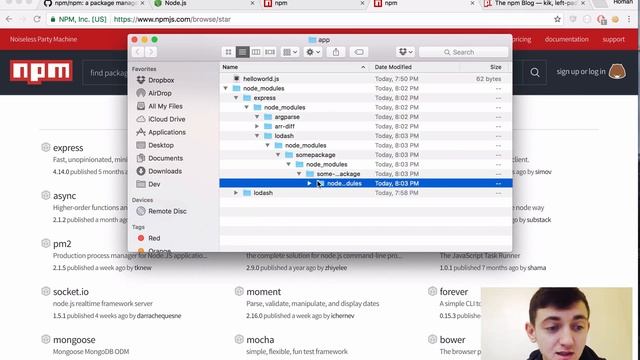This screenshot has height=360, width=640.
Task: Open the async package link
Action: [64, 196]
